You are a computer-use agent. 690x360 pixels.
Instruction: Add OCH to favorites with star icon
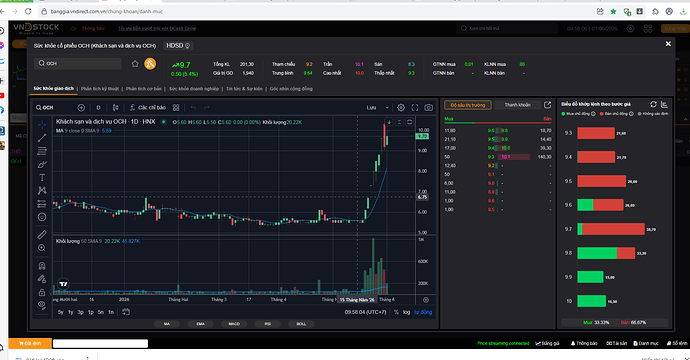(135, 64)
